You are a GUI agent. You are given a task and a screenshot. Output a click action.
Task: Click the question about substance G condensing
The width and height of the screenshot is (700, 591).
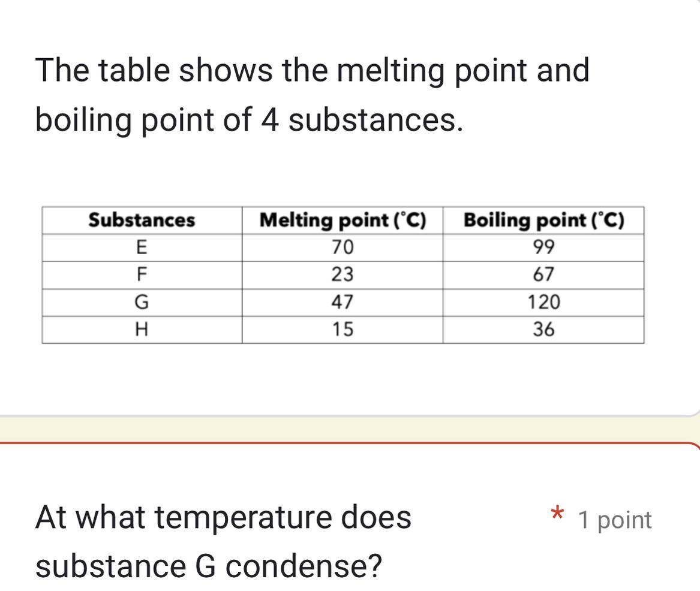pyautogui.click(x=223, y=541)
